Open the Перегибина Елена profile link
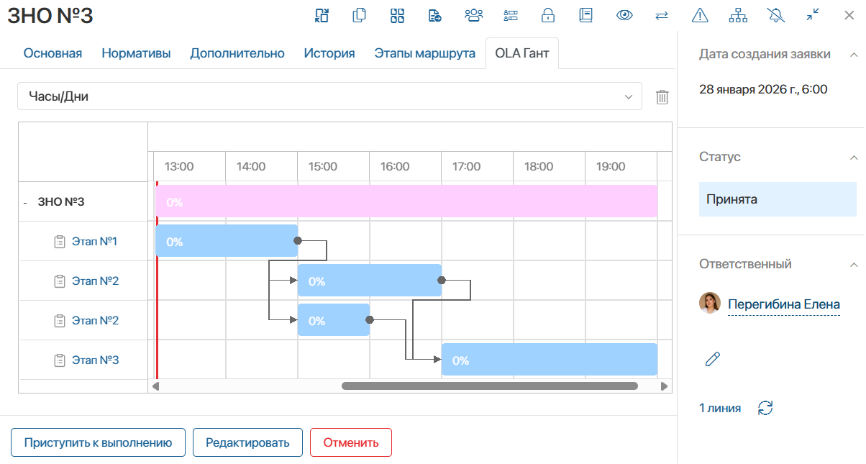The height and width of the screenshot is (464, 866). pos(783,303)
